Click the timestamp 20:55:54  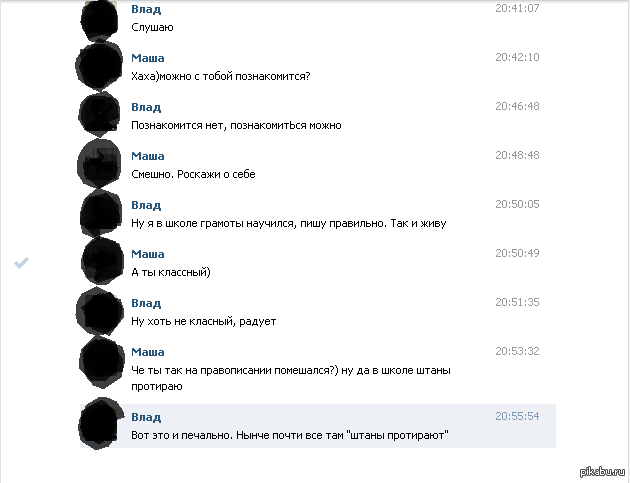517,416
